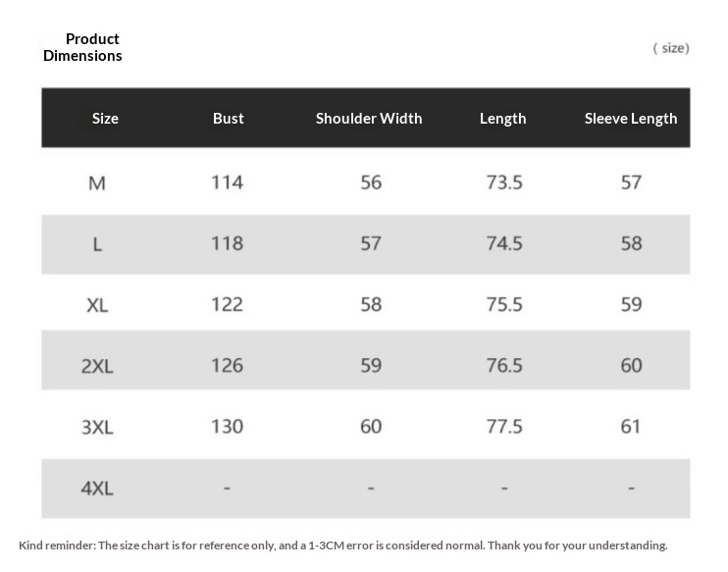The width and height of the screenshot is (728, 572).
Task: Click the Bust column header
Action: [228, 119]
